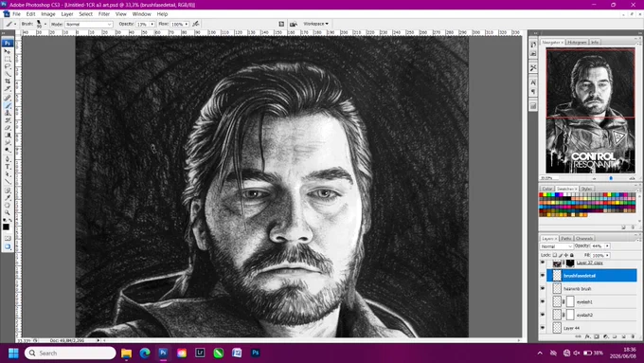Open the Image menu
644x363 pixels.
(48, 14)
